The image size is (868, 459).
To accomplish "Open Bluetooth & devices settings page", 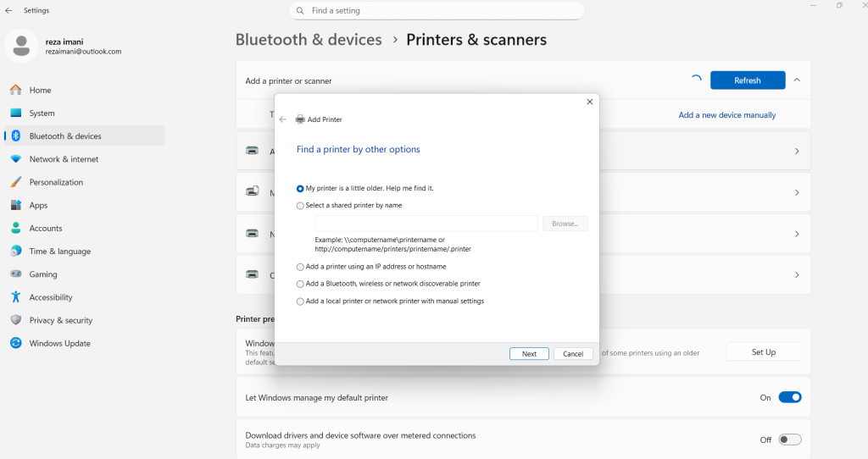I will click(x=85, y=136).
